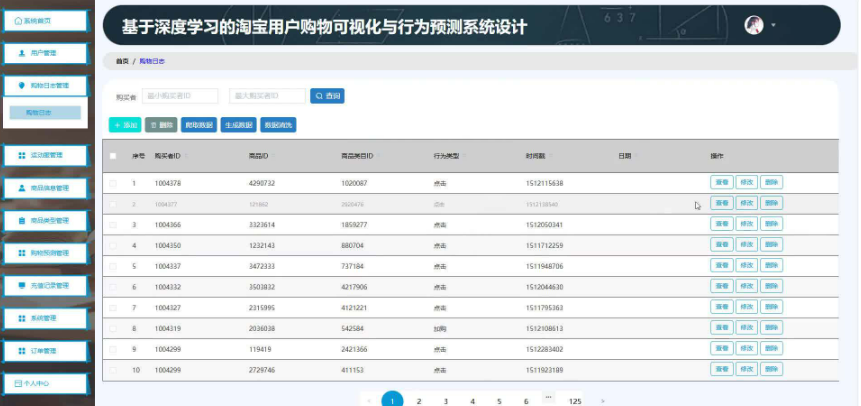Click the 首页 breadcrumb link
Screen dimensions: 861x406
[x=122, y=62]
